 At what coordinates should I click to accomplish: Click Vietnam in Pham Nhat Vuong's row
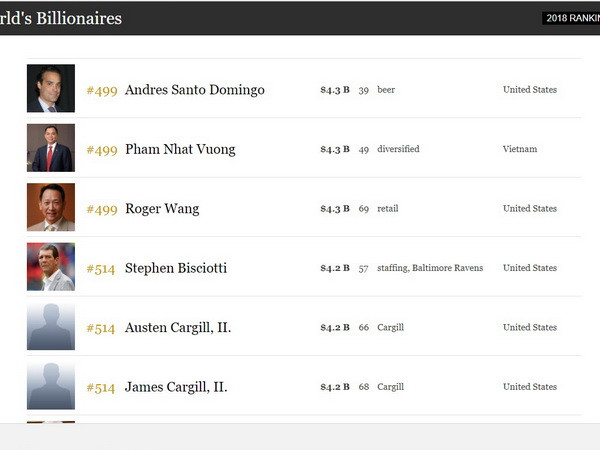[519, 149]
